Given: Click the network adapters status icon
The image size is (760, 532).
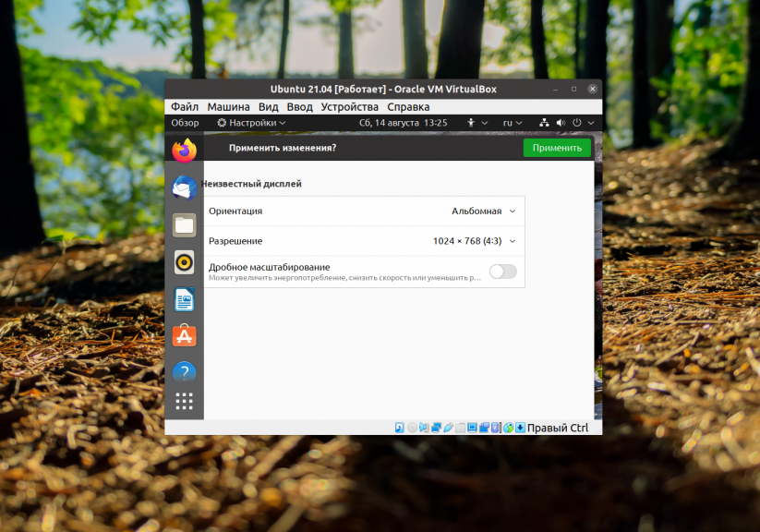Looking at the screenshot, I should tap(436, 428).
